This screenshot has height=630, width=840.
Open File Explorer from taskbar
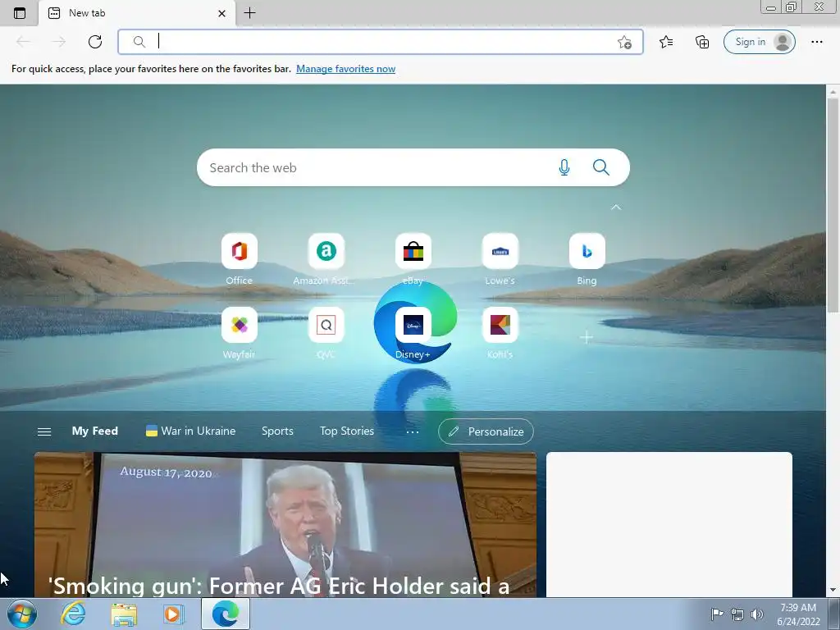tap(124, 614)
